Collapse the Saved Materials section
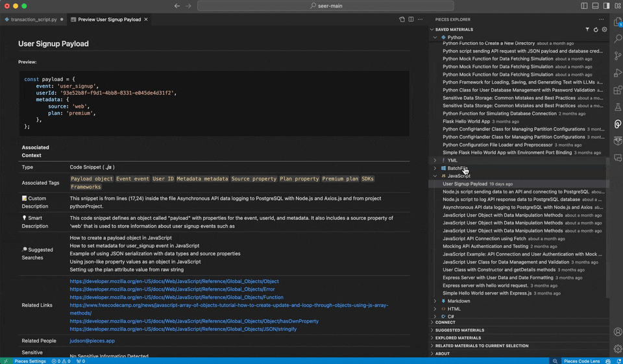Image resolution: width=623 pixels, height=364 pixels. (432, 29)
